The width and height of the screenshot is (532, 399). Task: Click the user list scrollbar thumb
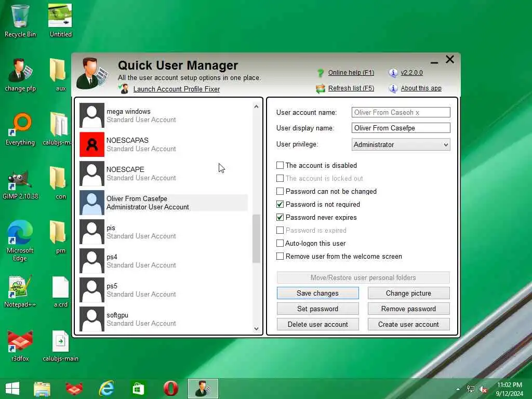click(x=256, y=238)
